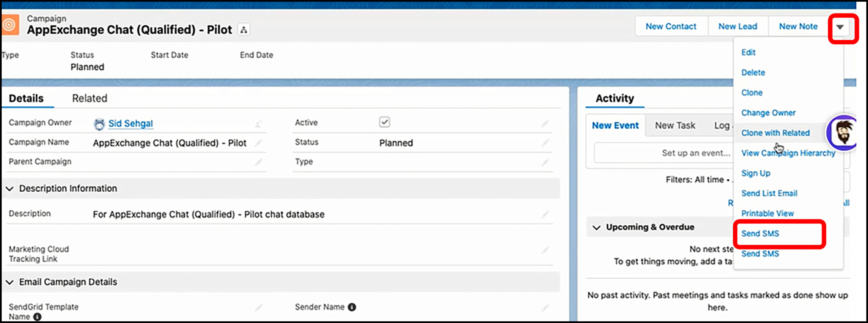Open the campaign hierarchy icon beside the title
This screenshot has height=323, width=868.
[243, 30]
